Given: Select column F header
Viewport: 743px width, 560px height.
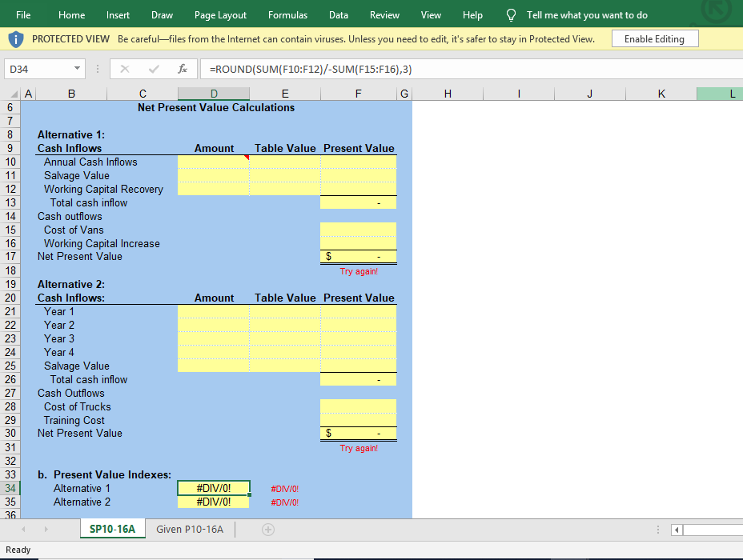Looking at the screenshot, I should (x=358, y=94).
